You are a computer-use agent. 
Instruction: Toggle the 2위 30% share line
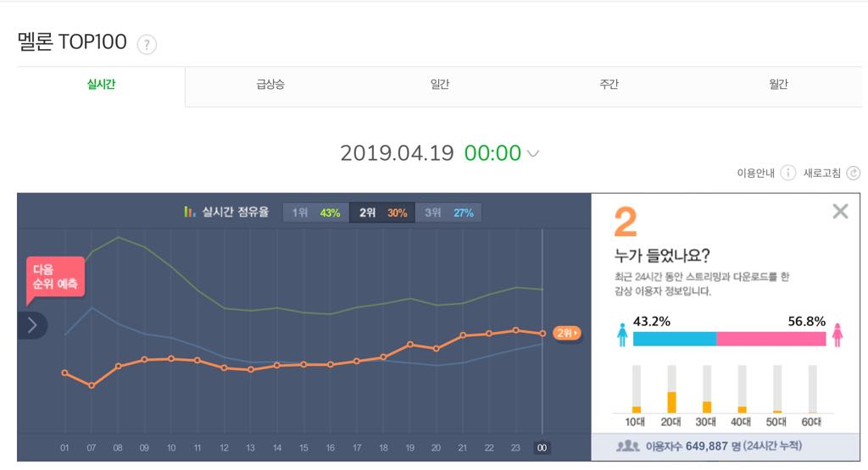pyautogui.click(x=382, y=213)
